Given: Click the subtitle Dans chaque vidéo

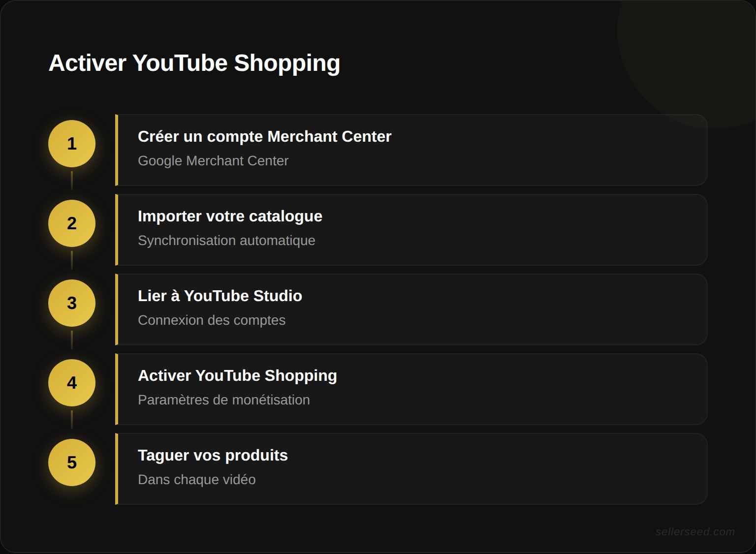Looking at the screenshot, I should click(x=197, y=480).
